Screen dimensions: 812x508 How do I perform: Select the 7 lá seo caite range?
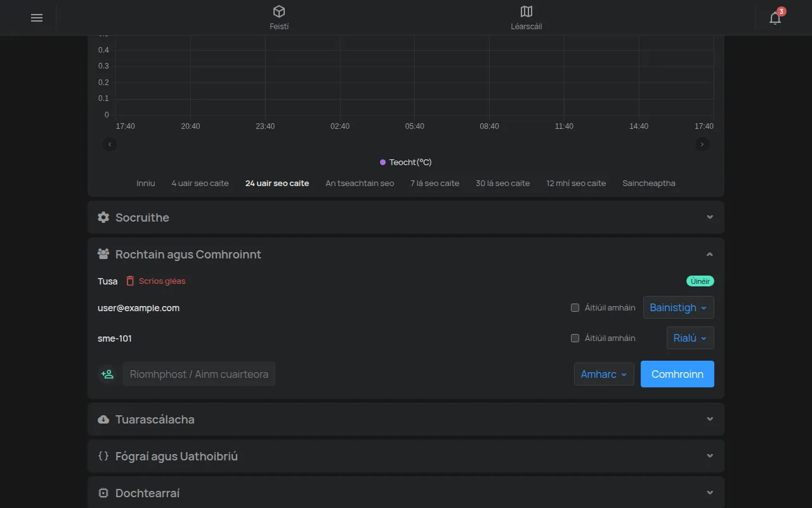point(435,184)
